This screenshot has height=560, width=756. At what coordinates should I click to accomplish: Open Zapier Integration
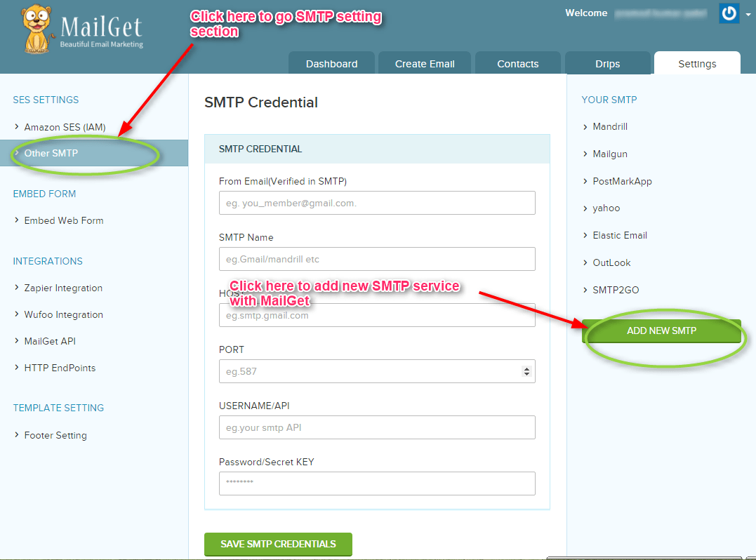coord(63,288)
